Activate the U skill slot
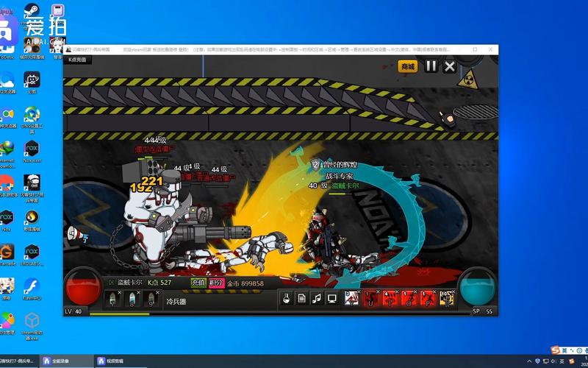This screenshot has height=368, width=588. pyautogui.click(x=371, y=298)
